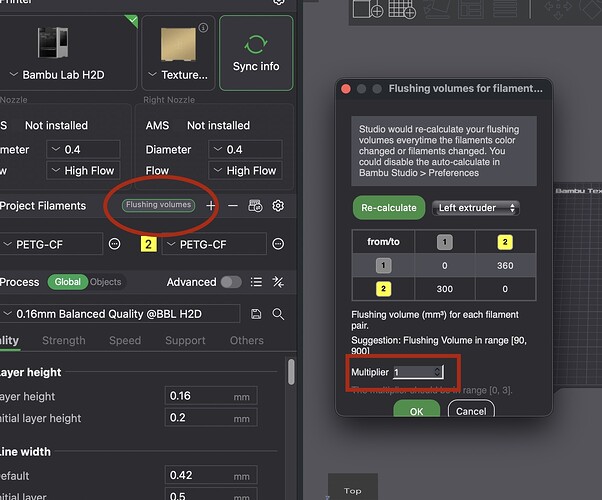Click Re-calculate in flushing volumes dialog
The height and width of the screenshot is (500, 602).
pos(389,208)
